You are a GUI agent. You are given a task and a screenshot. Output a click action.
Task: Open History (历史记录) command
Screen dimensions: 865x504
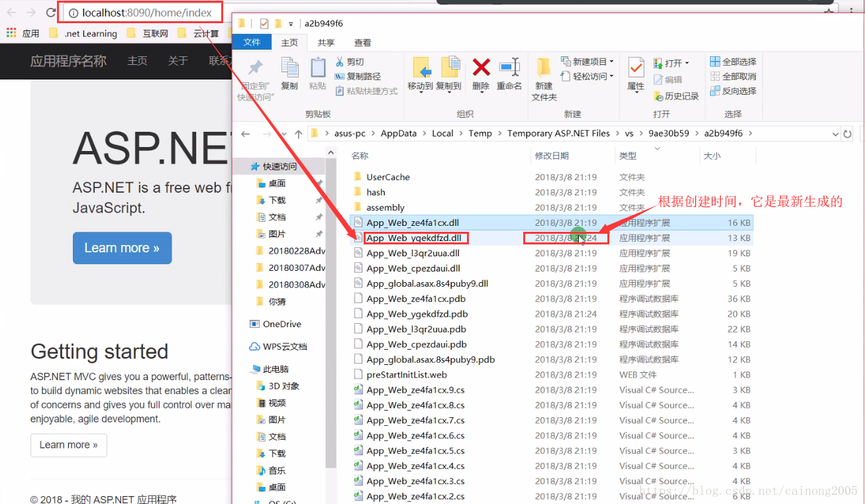(676, 96)
